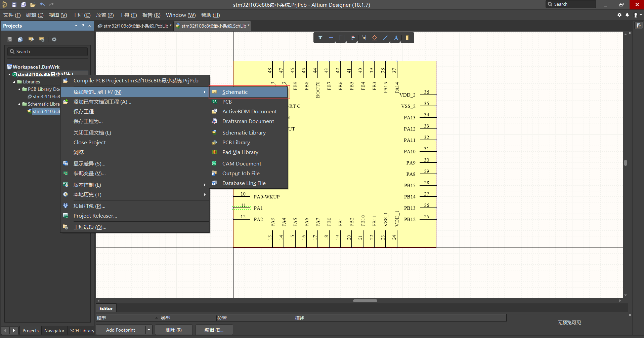Viewport: 644px width, 338px height.
Task: Select Schematic Library in the submenu
Action: click(x=249, y=133)
